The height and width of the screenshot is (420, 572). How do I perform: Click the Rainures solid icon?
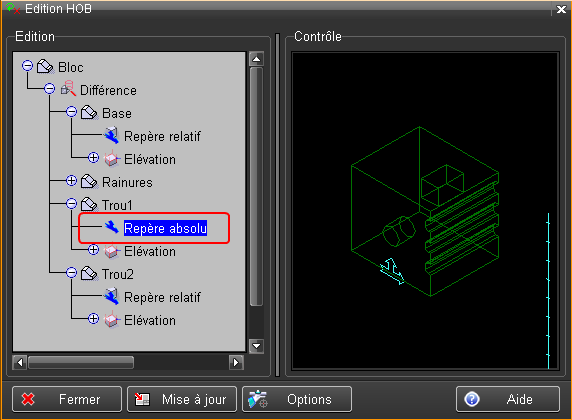[x=89, y=181]
